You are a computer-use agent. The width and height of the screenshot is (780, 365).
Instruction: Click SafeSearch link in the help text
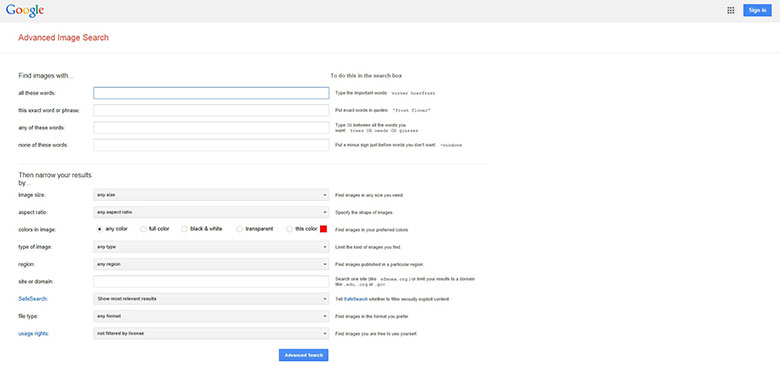pos(355,299)
